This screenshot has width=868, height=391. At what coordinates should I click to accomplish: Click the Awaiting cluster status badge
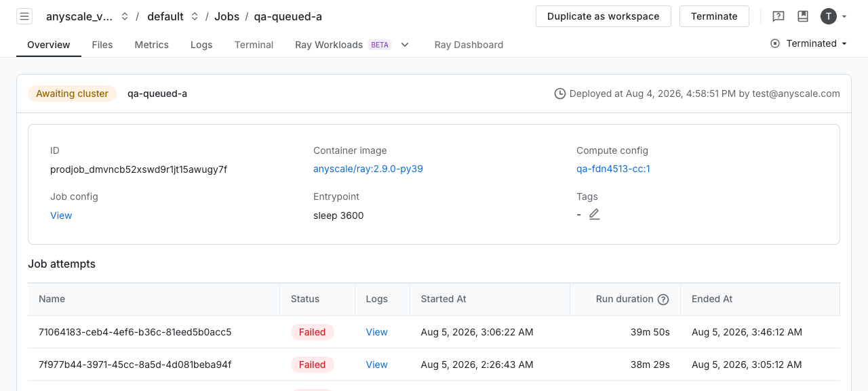coord(72,94)
